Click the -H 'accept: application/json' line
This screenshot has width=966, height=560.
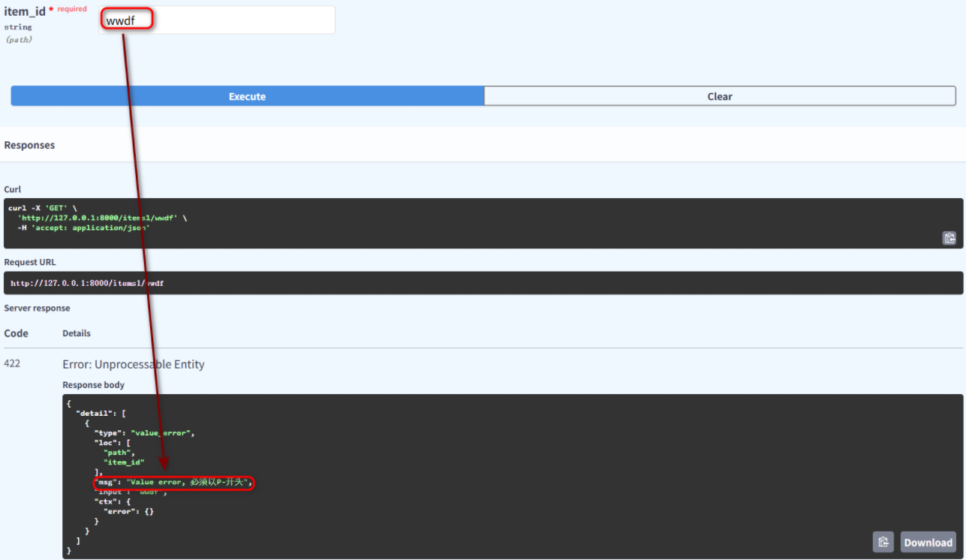[83, 227]
